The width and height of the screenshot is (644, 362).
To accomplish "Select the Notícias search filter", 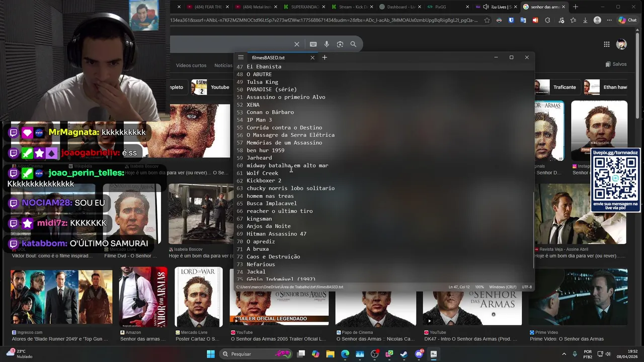I will point(223,65).
